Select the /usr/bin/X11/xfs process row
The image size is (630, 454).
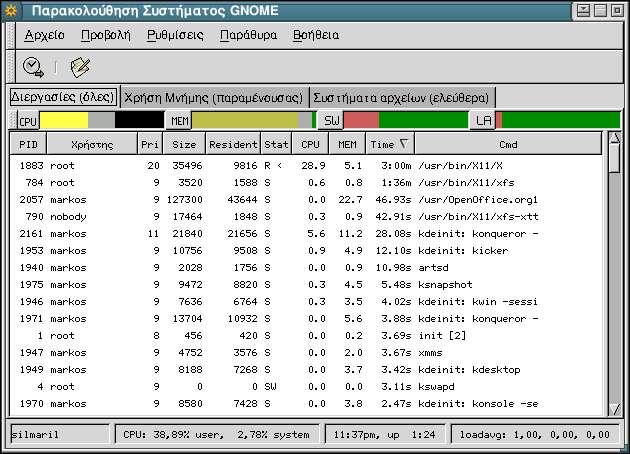[x=306, y=183]
